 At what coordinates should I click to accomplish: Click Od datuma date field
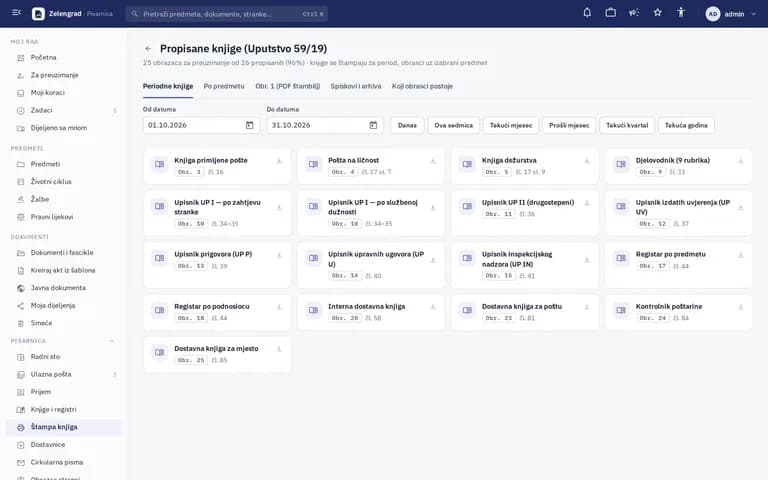[x=201, y=125]
